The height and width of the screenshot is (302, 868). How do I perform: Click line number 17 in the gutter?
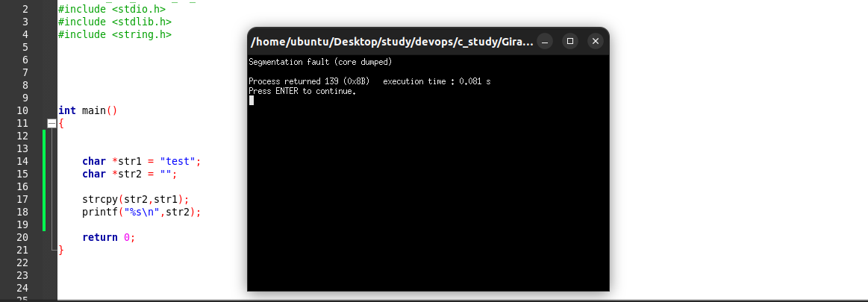[x=22, y=199]
